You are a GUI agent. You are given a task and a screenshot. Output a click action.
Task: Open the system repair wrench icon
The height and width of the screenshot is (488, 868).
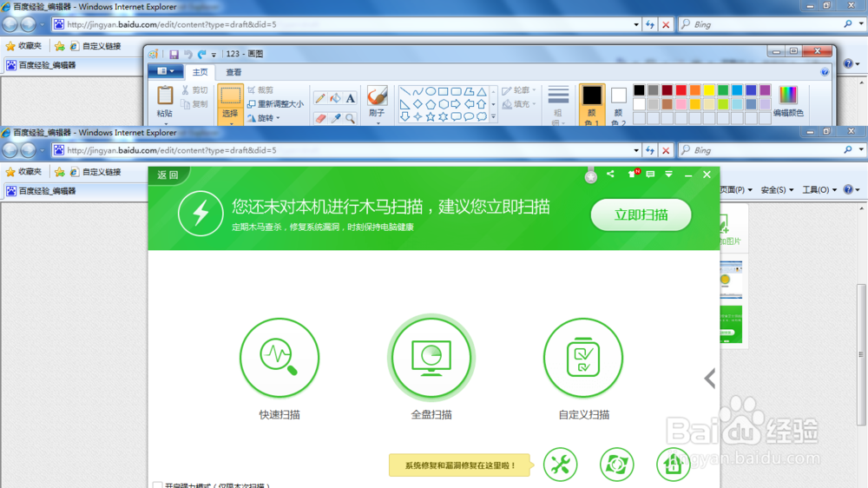pos(560,465)
